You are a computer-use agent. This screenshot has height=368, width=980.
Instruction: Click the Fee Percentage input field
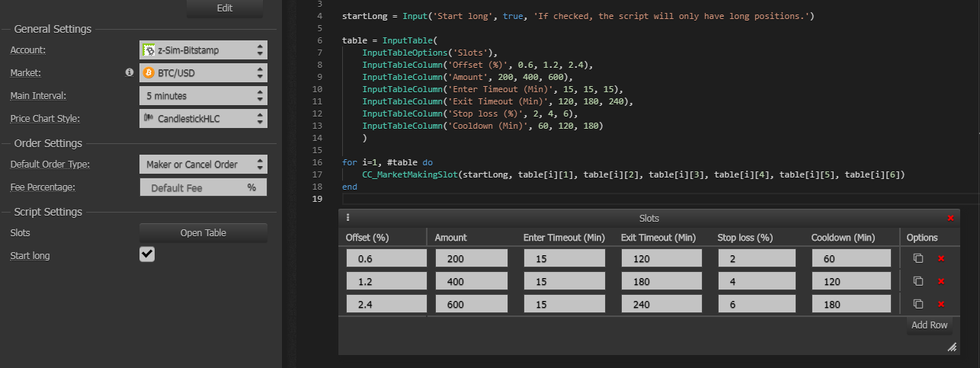pyautogui.click(x=203, y=187)
